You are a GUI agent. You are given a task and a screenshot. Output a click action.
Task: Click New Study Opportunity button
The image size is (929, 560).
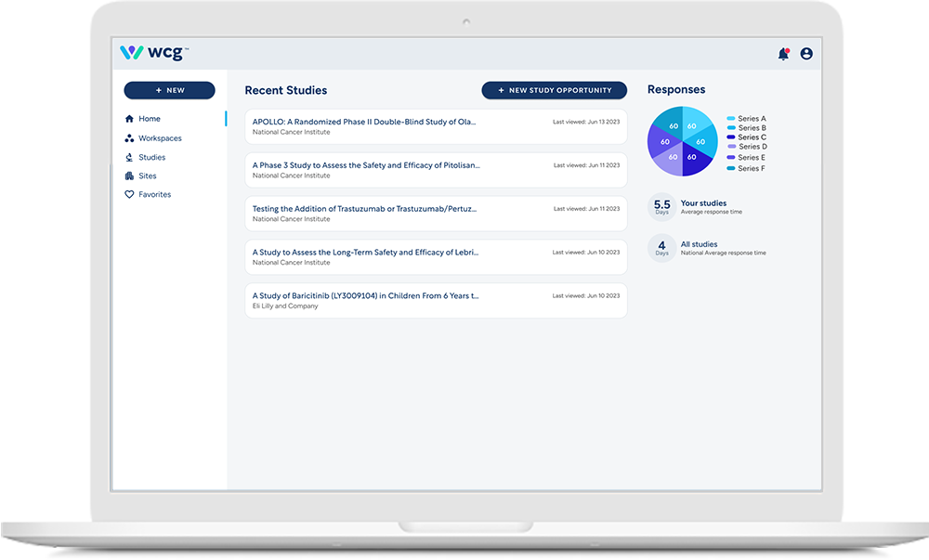coord(554,90)
